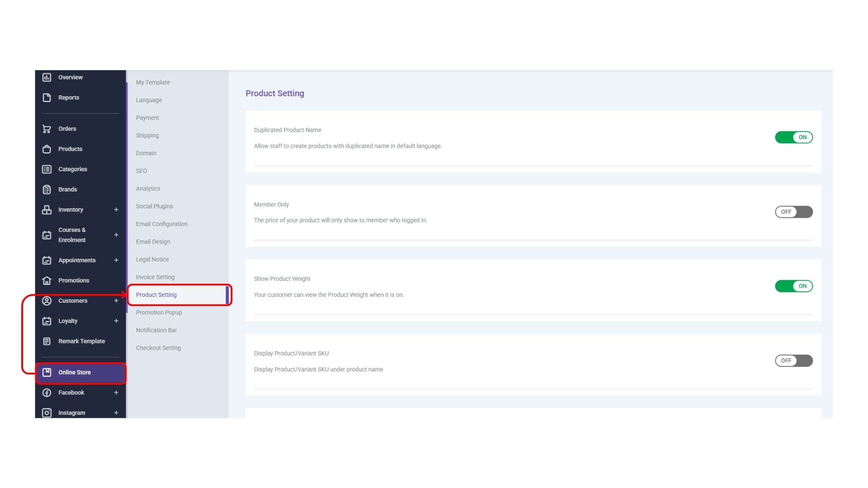
Task: Turn off the Show Product Weight switch
Action: point(794,286)
